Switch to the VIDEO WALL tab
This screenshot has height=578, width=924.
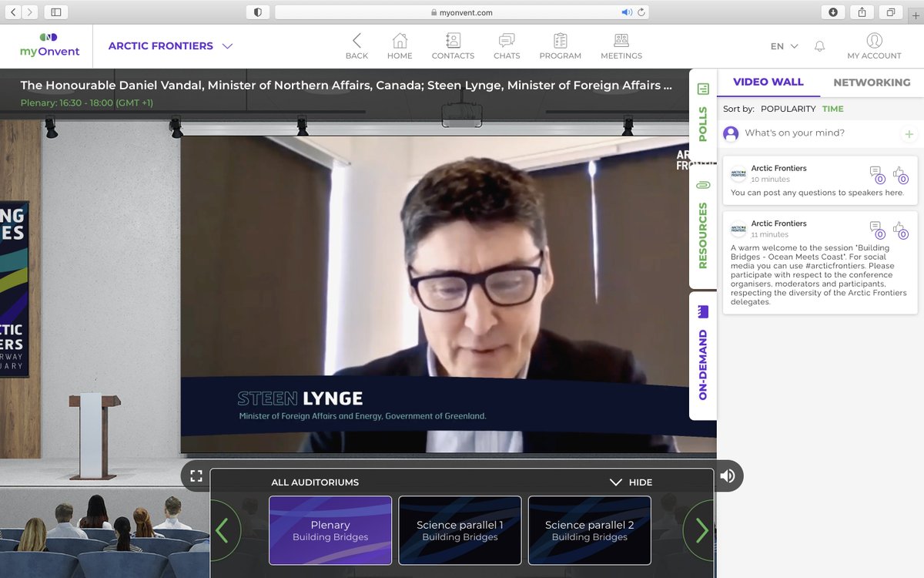pos(768,82)
